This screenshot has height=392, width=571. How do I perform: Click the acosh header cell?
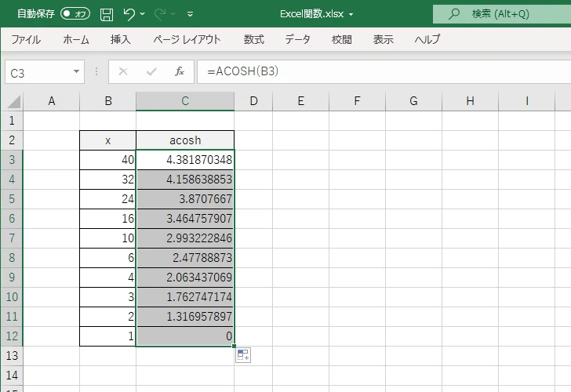185,140
